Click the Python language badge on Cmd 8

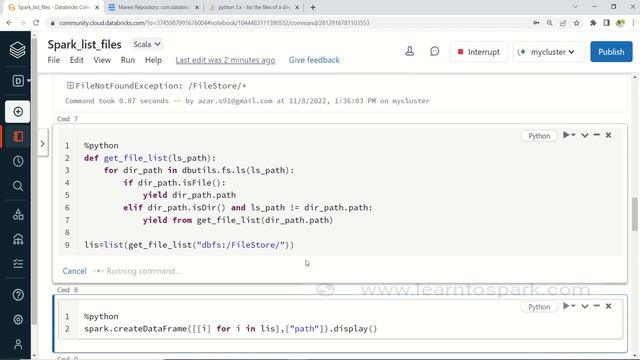[539, 307]
